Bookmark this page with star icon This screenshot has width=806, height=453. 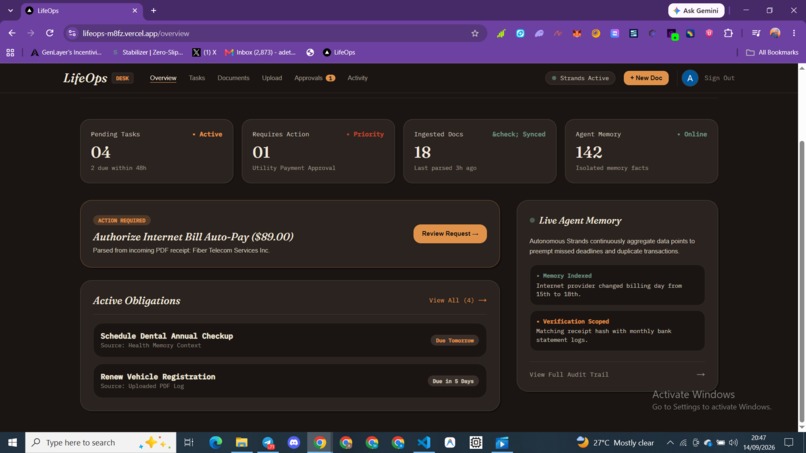pyautogui.click(x=474, y=33)
